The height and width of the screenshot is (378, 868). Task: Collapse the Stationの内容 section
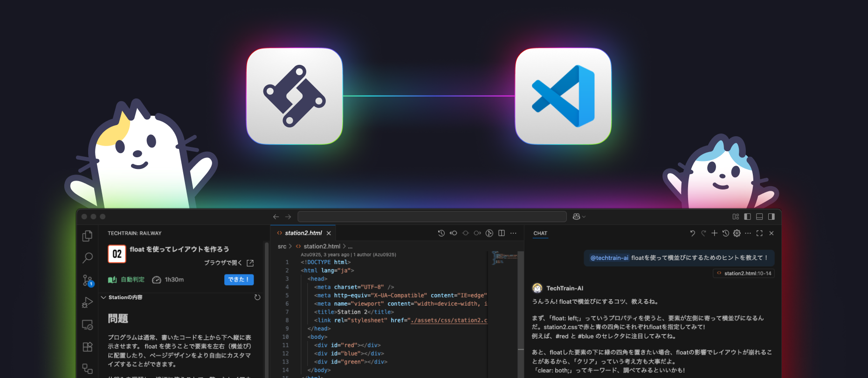103,297
